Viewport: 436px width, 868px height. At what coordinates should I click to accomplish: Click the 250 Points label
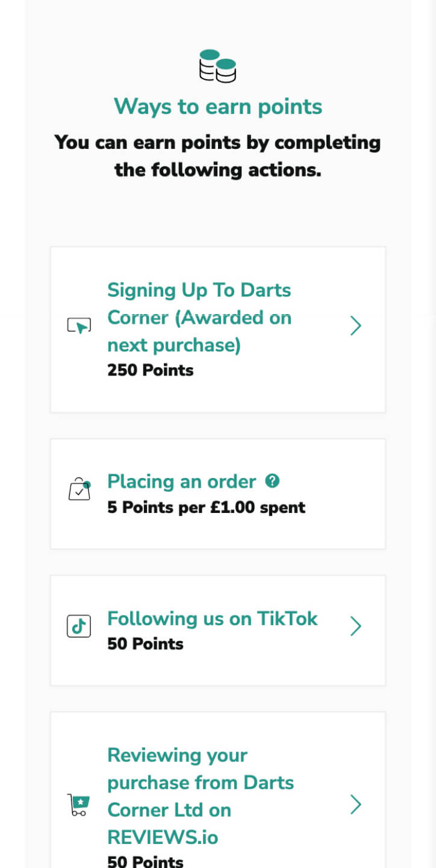(151, 370)
